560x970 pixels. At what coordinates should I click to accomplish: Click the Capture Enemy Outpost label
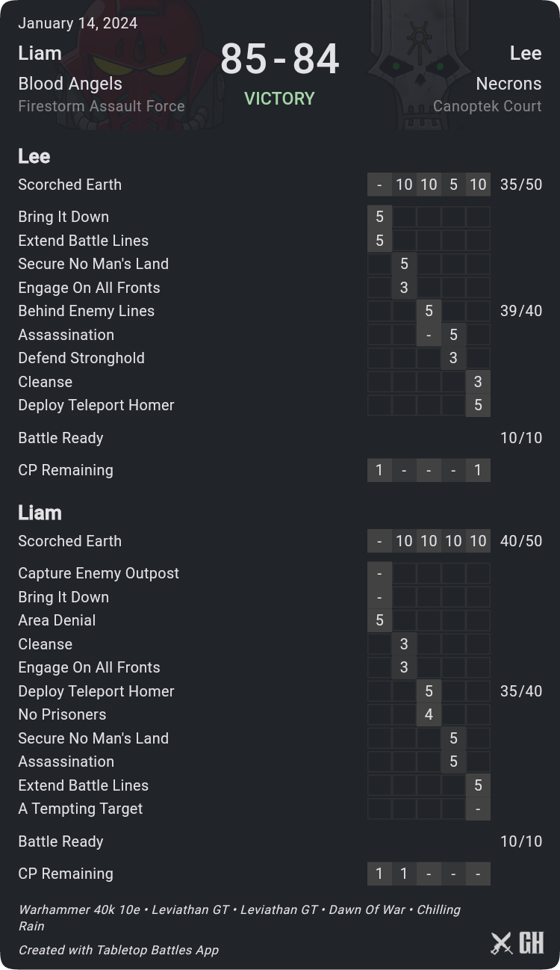click(99, 573)
